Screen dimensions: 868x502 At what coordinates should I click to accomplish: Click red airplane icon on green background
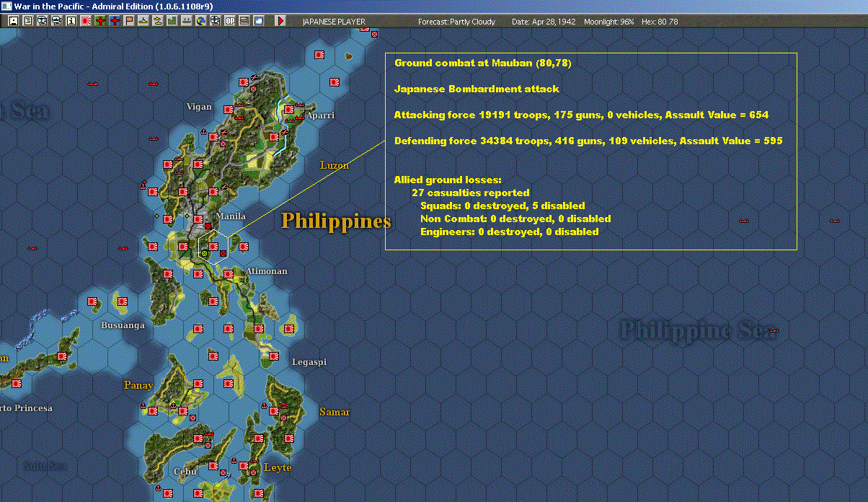coord(100,21)
